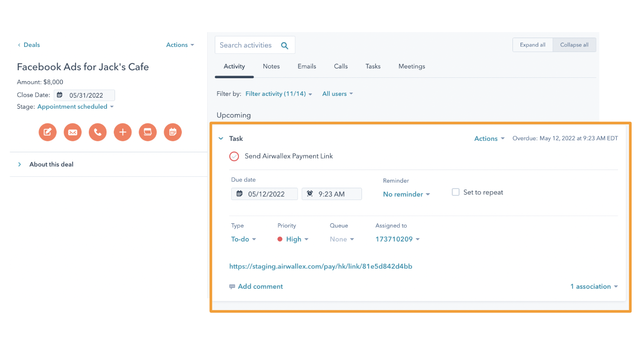Click the comment bubble icon beside Add comment
This screenshot has height=362, width=644.
(x=232, y=286)
